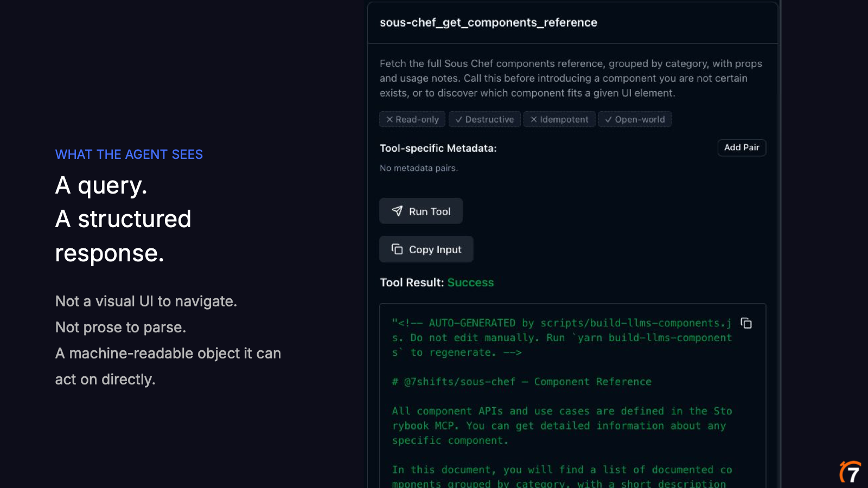Click 'Not a visual UI to navigate.' text
The width and height of the screenshot is (868, 488).
pyautogui.click(x=146, y=301)
